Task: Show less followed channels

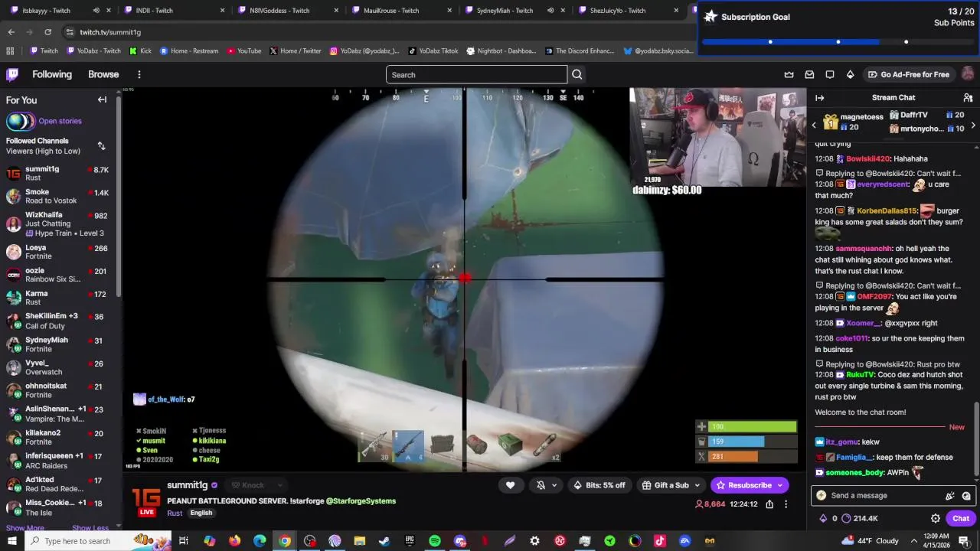Action: pos(90,528)
